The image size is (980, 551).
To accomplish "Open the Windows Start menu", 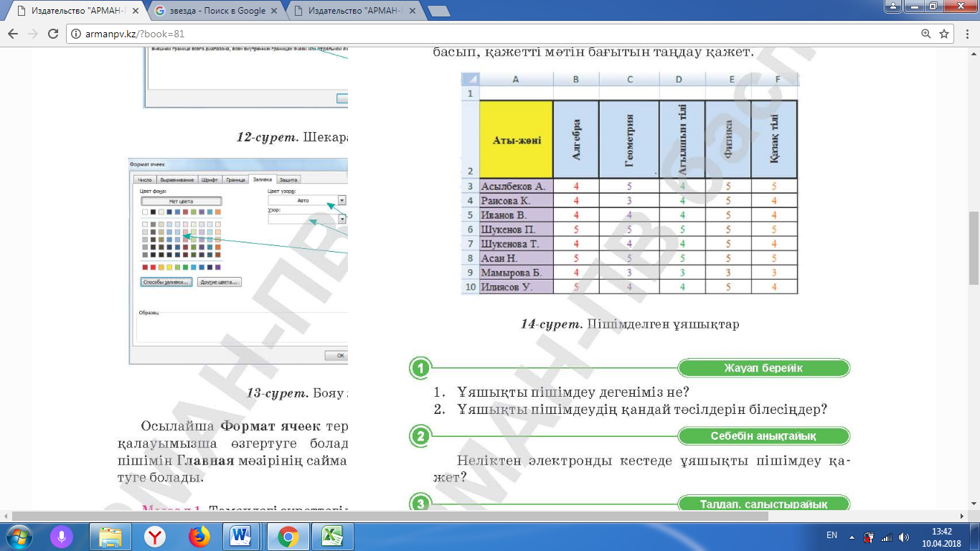I will (18, 537).
